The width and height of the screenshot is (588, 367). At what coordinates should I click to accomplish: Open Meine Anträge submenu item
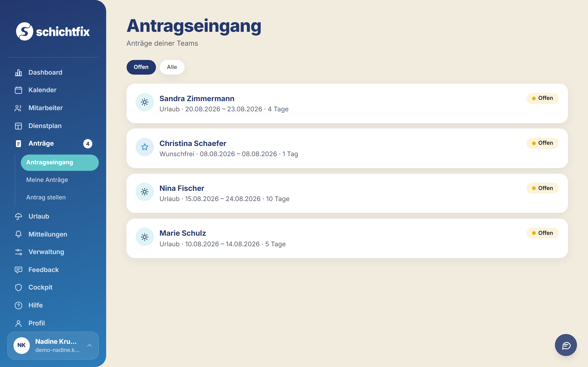tap(47, 180)
